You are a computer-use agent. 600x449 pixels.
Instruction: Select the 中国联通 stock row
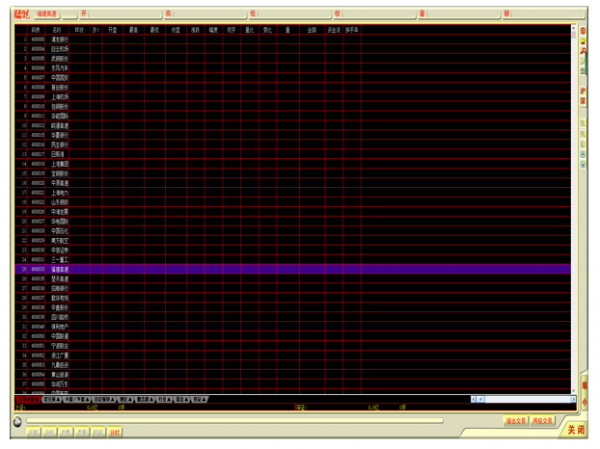(x=293, y=336)
